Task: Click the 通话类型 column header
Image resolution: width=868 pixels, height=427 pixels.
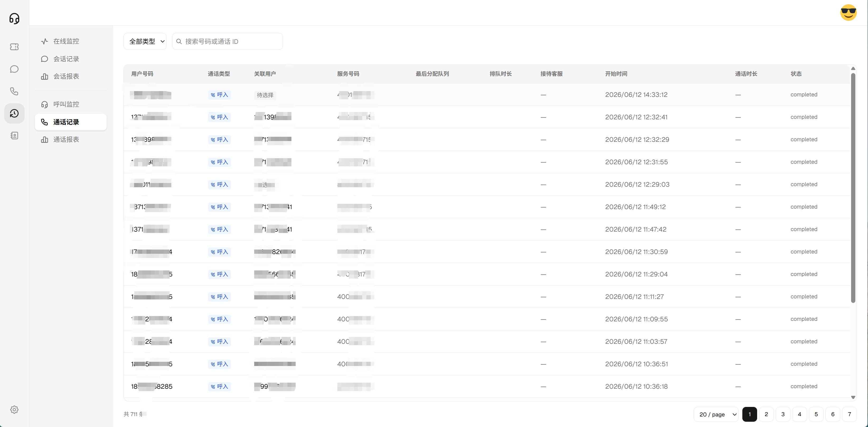Action: [219, 74]
